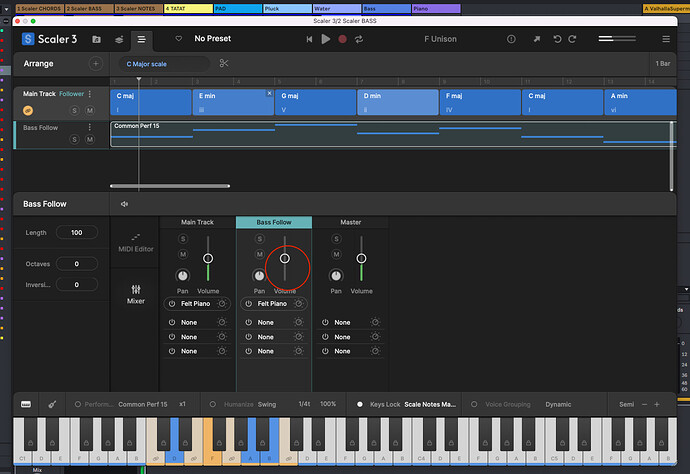Select the arrange list view icon

coord(141,39)
